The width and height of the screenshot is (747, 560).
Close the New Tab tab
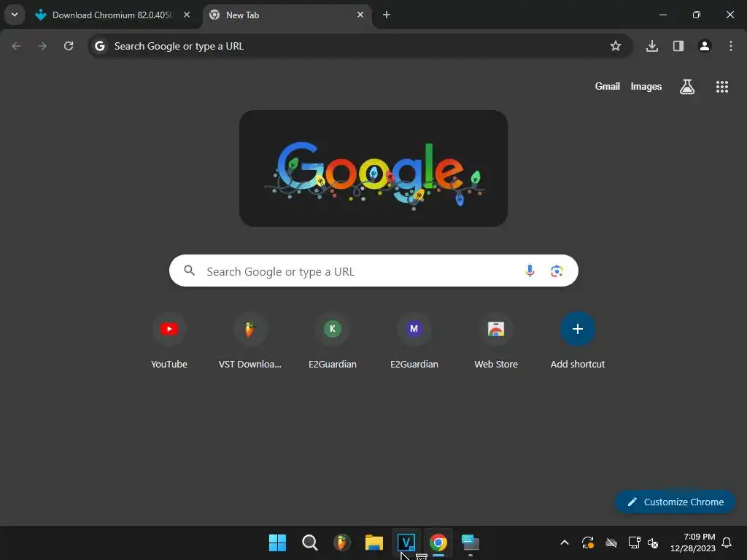[360, 15]
